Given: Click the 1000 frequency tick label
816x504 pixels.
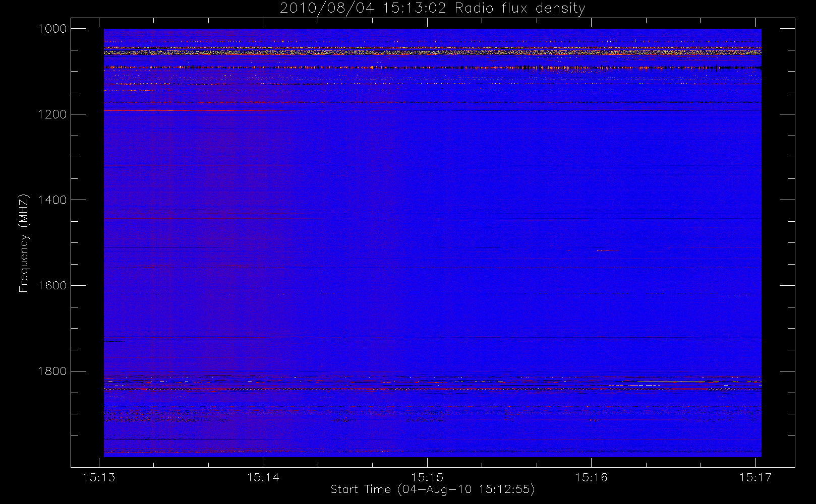Looking at the screenshot, I should pyautogui.click(x=53, y=29).
